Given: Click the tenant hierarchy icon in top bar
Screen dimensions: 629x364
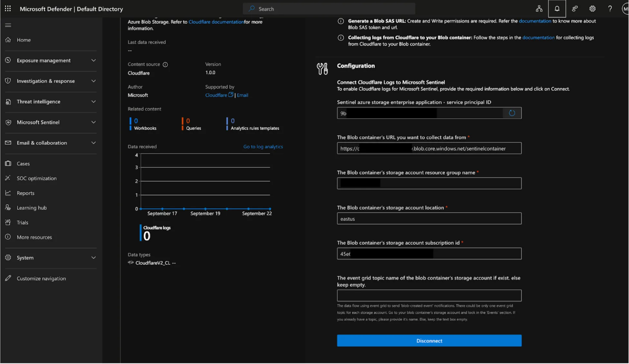Looking at the screenshot, I should click(x=539, y=9).
